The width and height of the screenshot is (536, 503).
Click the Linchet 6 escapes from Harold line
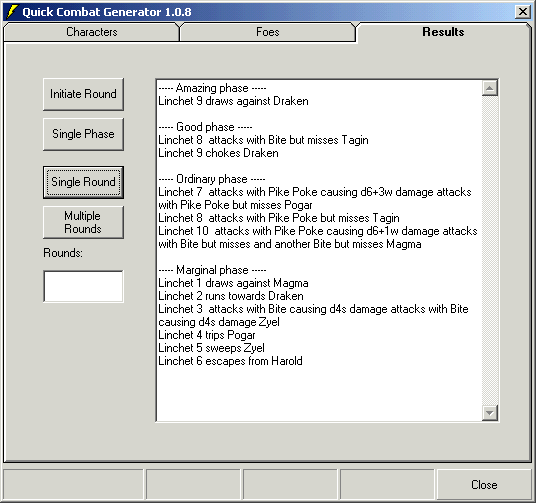coord(230,361)
